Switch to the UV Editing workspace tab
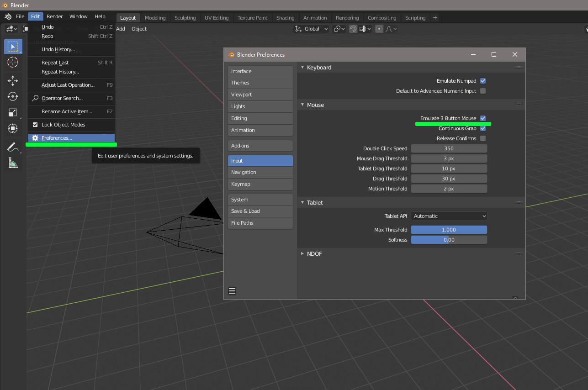Viewport: 588px width, 390px height. pos(217,18)
